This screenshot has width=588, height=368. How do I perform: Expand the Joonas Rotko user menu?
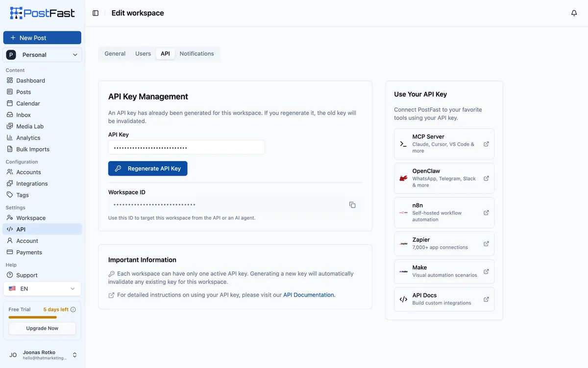pyautogui.click(x=43, y=355)
